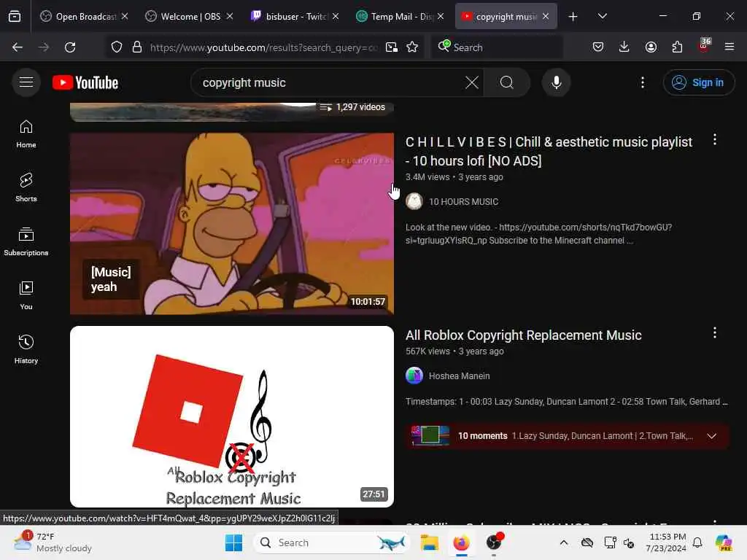Open action menu for Roblox Copyright video
This screenshot has width=747, height=560.
point(715,332)
